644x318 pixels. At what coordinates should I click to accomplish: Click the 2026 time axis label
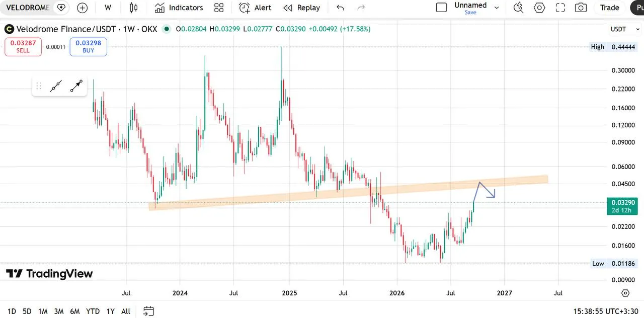coord(397,293)
